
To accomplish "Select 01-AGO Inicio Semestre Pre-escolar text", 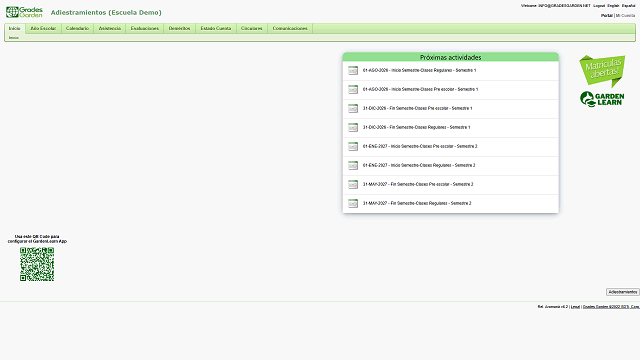I will (420, 89).
